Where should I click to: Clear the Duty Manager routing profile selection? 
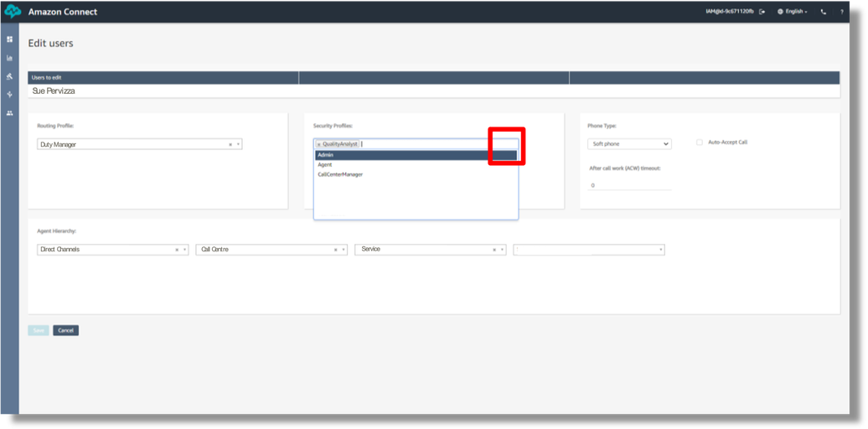tap(230, 144)
